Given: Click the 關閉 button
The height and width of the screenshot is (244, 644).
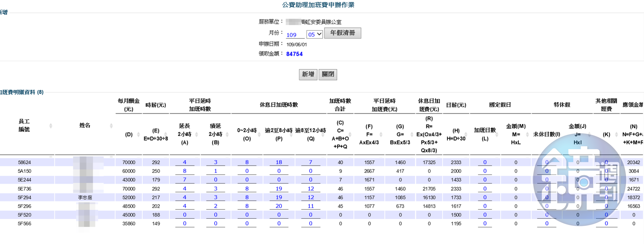Looking at the screenshot, I should tap(328, 74).
